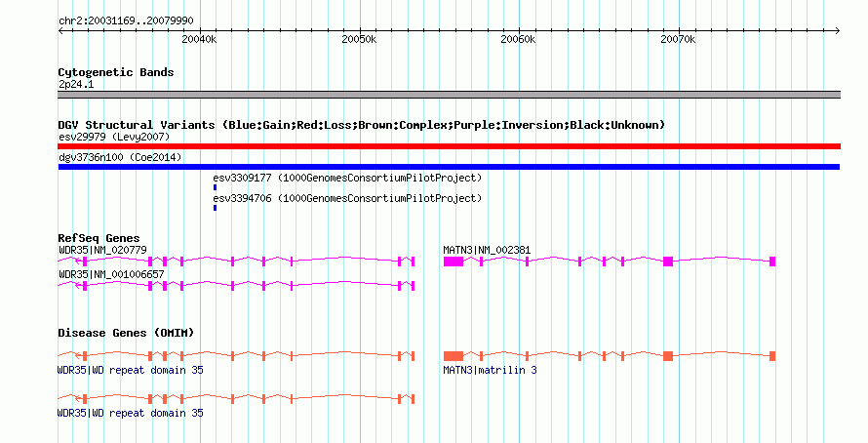Viewport: 868px width, 443px height.
Task: Click the WDR35|NM_020779 transcript label
Action: (103, 250)
